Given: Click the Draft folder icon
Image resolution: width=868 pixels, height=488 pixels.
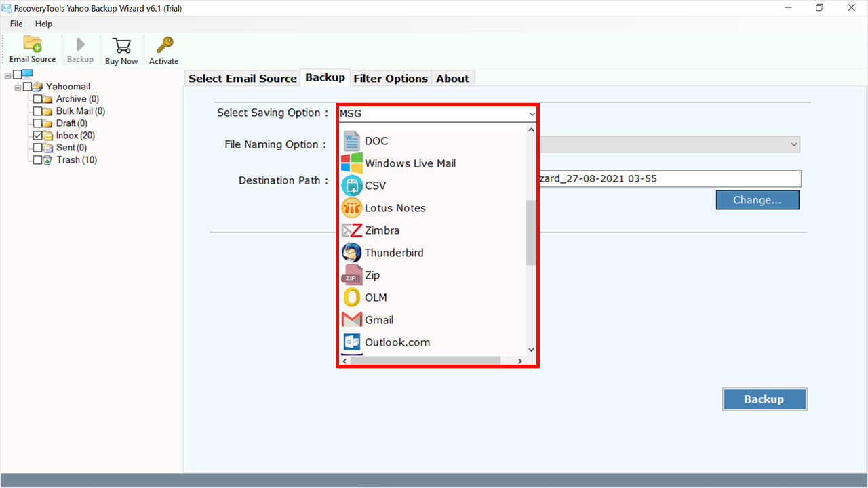Looking at the screenshot, I should click(x=48, y=123).
